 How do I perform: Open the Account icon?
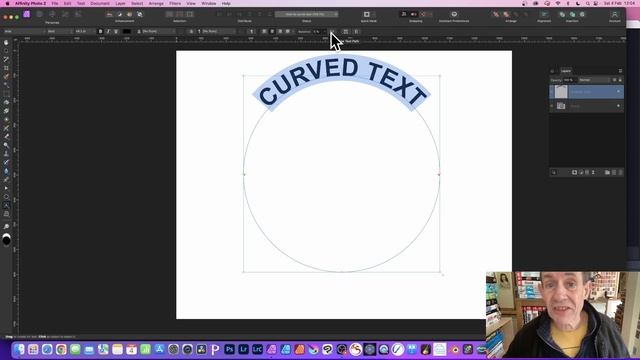(x=615, y=14)
